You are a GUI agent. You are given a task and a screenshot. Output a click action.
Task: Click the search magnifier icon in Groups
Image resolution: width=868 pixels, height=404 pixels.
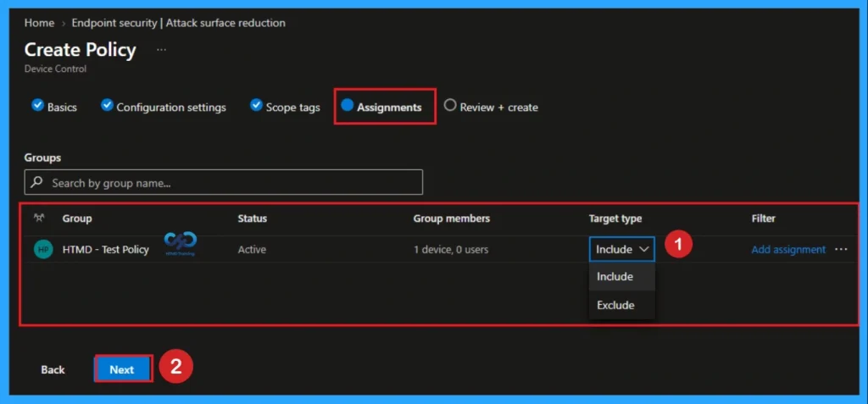37,182
